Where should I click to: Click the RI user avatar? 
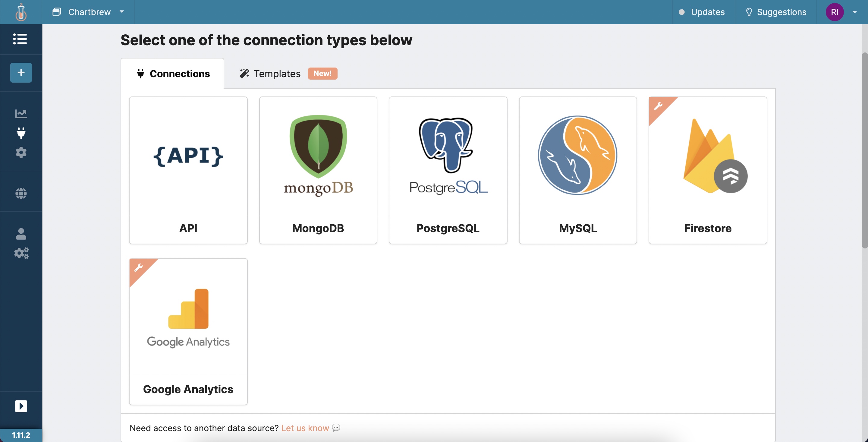(834, 12)
